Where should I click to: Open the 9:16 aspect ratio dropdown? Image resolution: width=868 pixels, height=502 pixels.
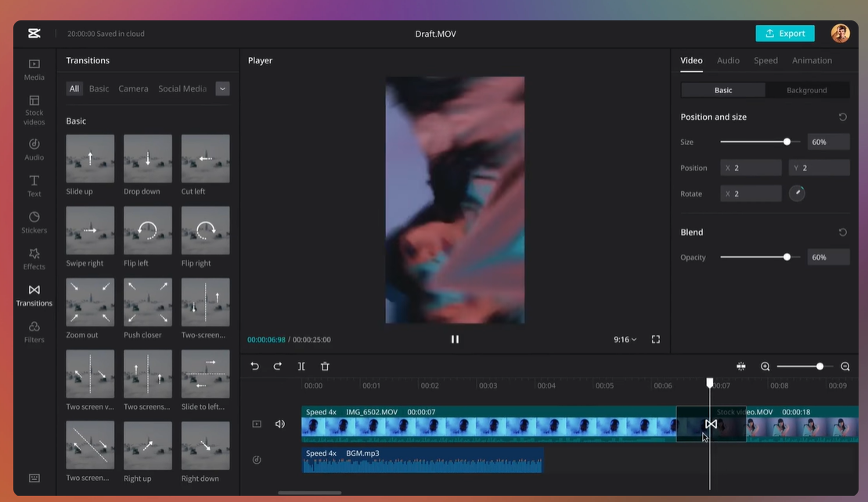coord(625,339)
